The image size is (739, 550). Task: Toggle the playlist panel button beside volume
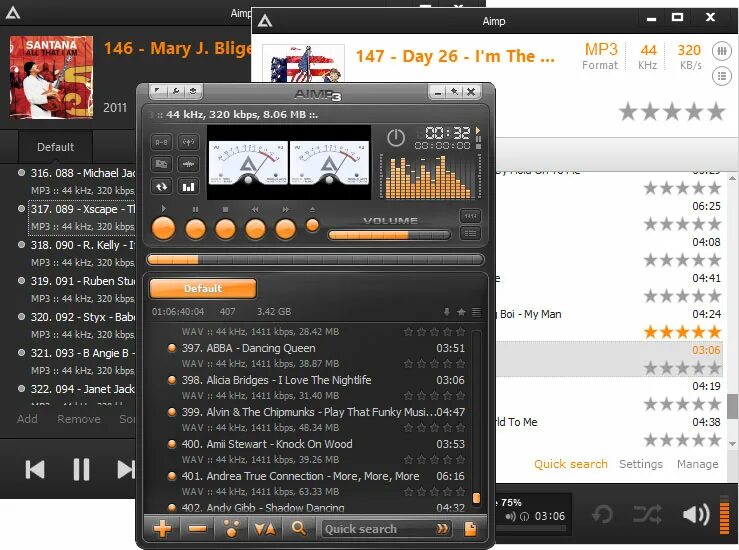coord(470,233)
